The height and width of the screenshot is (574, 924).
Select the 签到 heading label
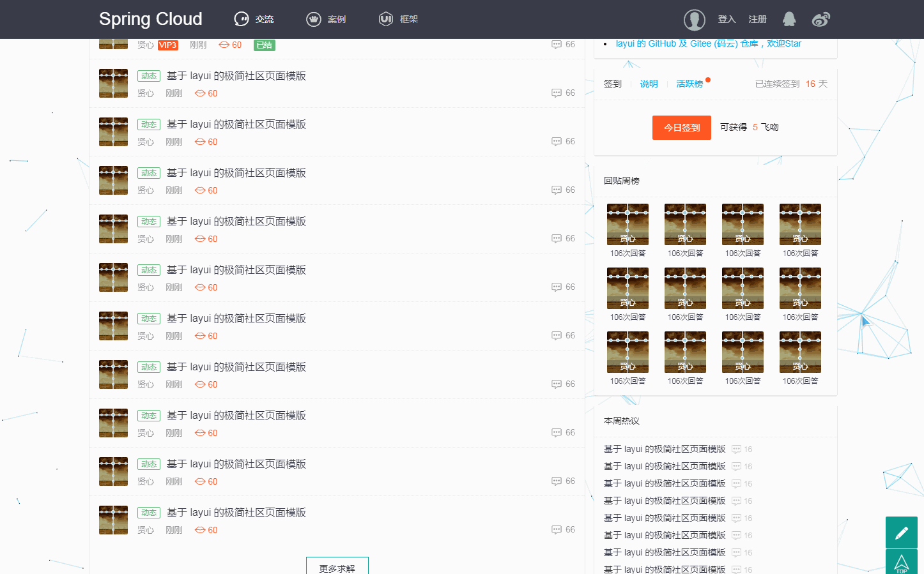pyautogui.click(x=613, y=84)
